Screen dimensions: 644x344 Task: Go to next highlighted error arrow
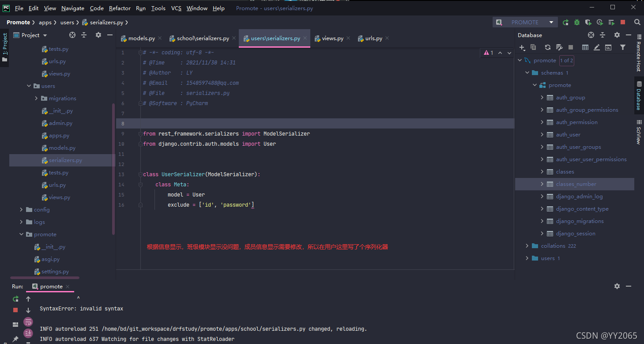509,53
